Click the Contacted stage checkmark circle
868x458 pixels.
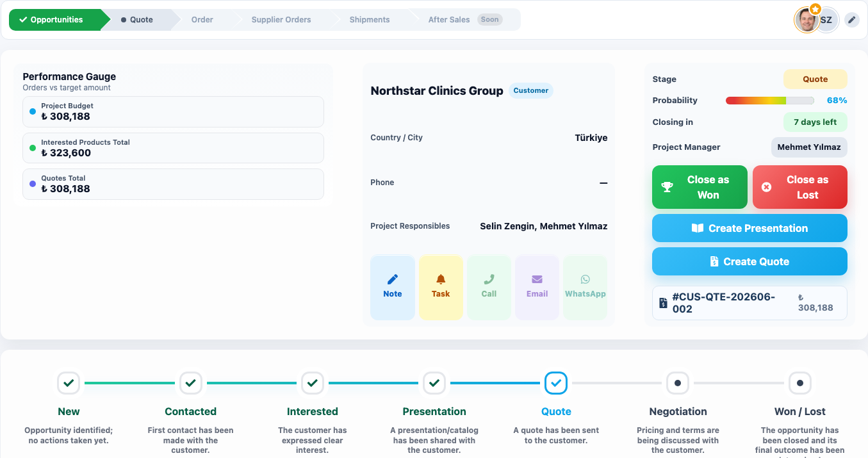[x=190, y=383]
